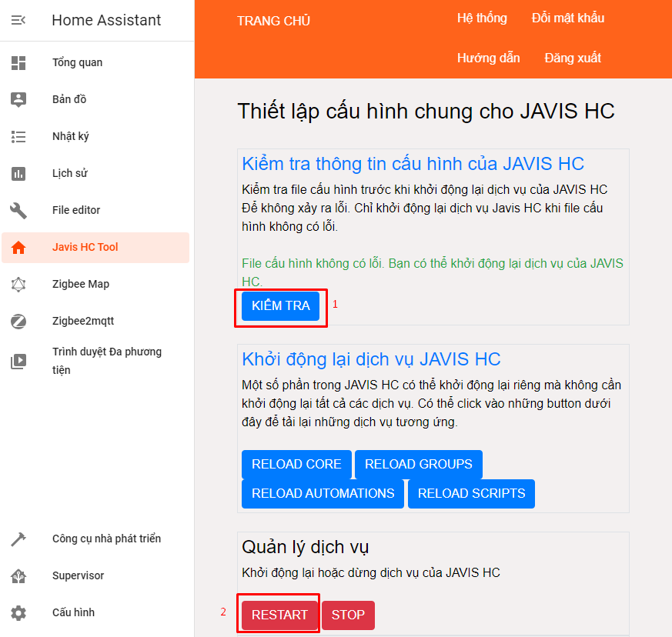The width and height of the screenshot is (672, 637).
Task: Go to TRANG CHỦ in the header
Action: 273,21
